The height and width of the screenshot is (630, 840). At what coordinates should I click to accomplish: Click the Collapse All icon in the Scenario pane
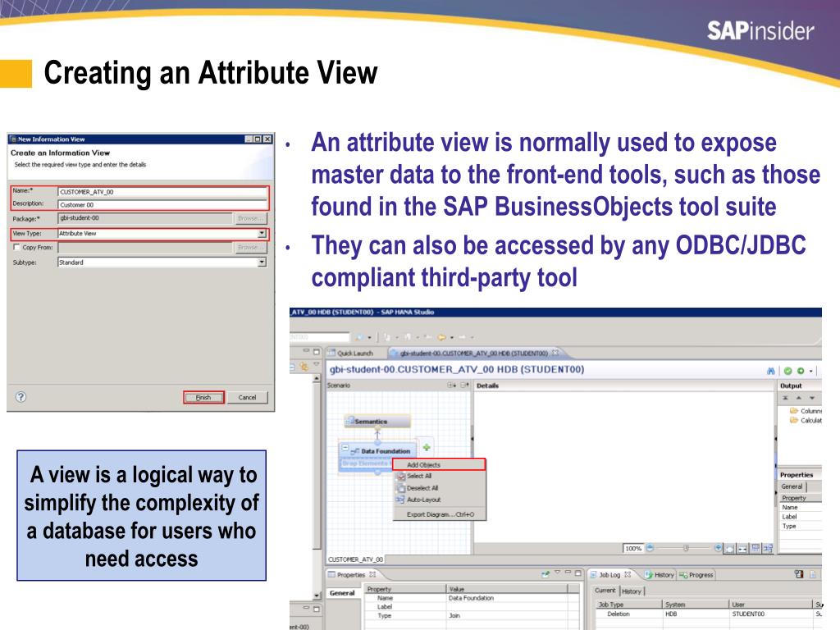[464, 386]
